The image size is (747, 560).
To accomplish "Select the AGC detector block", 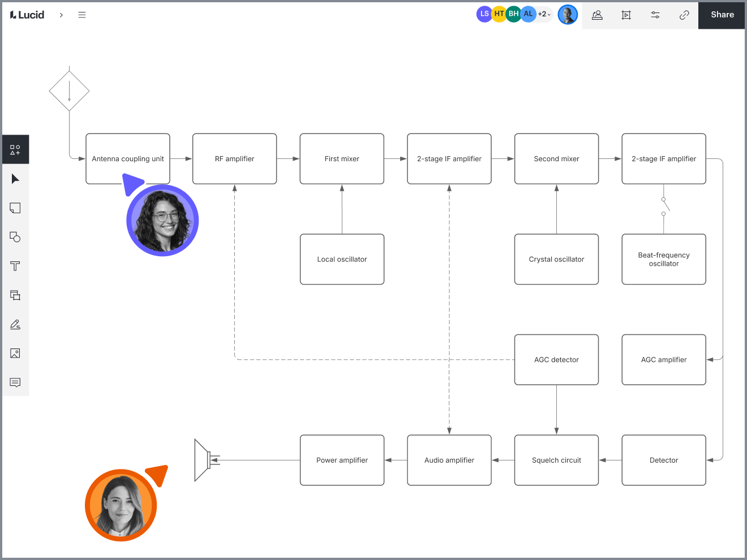I will pyautogui.click(x=557, y=360).
